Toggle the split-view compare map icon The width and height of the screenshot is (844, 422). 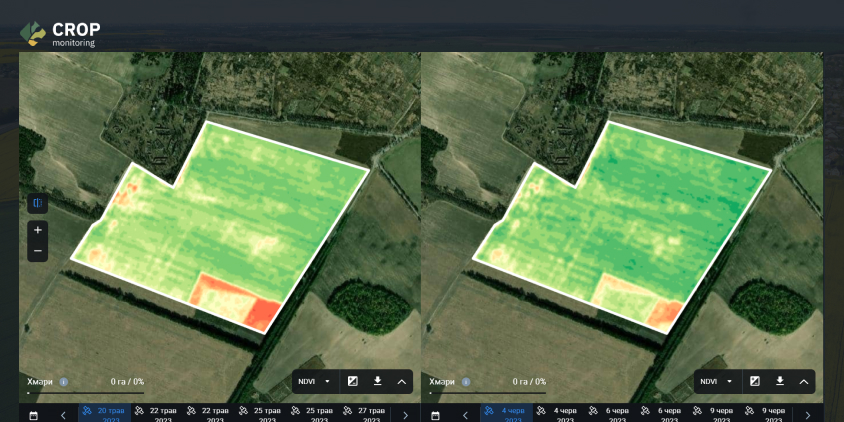coord(38,203)
